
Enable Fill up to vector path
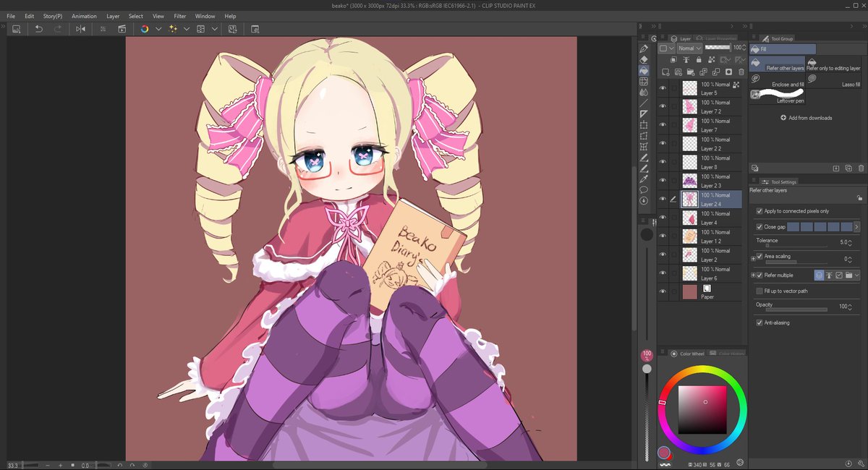click(x=759, y=291)
